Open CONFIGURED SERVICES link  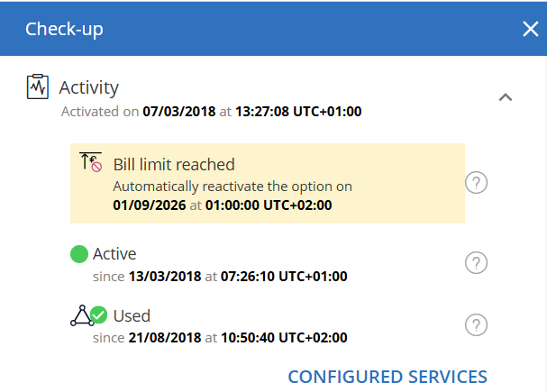[387, 377]
